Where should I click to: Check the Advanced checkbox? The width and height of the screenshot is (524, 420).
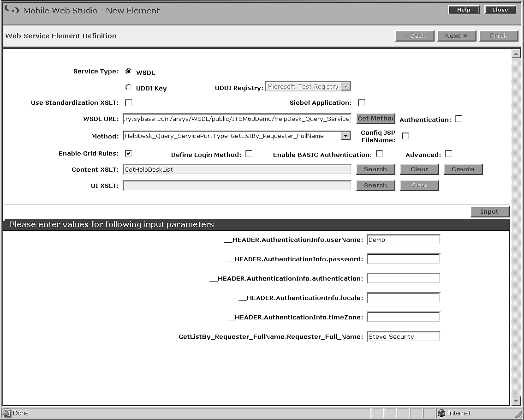click(x=449, y=154)
